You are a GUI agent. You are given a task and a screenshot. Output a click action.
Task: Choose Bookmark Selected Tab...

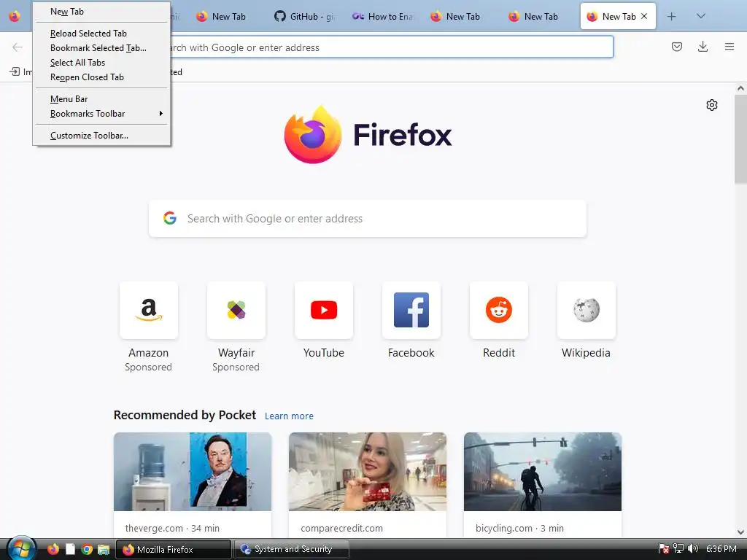101,48
